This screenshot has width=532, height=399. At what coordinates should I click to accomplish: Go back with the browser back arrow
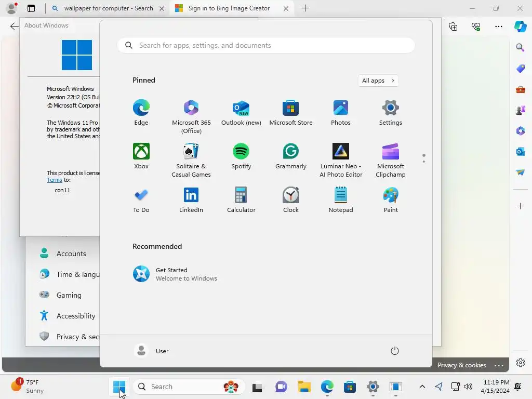click(x=14, y=26)
